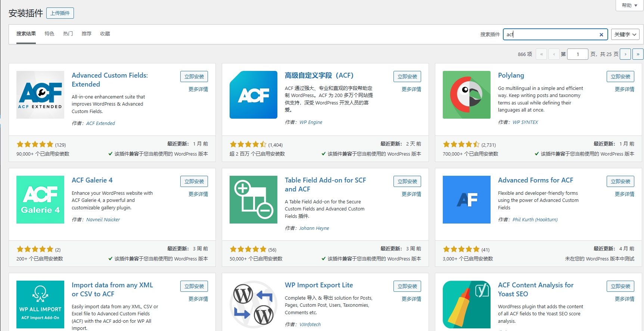Viewport: 644px width, 331px height.
Task: Open 更多详情 for Advanced Forms for ACF
Action: click(x=625, y=194)
